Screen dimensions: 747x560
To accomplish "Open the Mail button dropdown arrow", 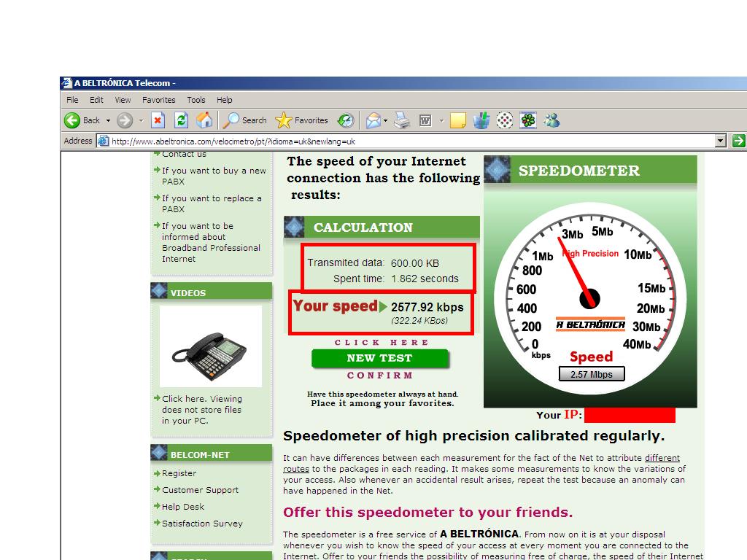I will (x=385, y=121).
